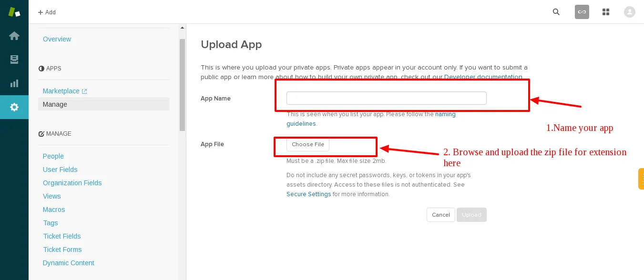Screen dimensions: 644x280
Task: Open the Developer documentation link
Action: click(483, 77)
